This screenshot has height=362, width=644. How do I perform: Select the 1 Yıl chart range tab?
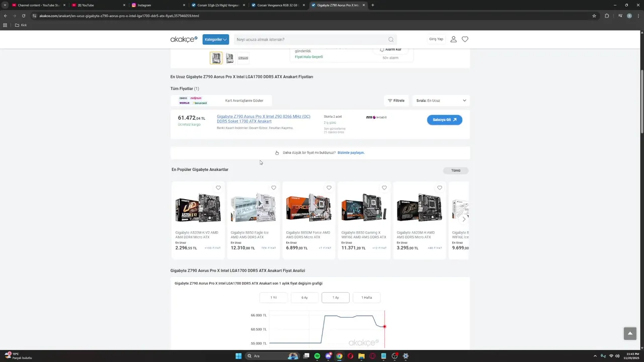(x=273, y=298)
